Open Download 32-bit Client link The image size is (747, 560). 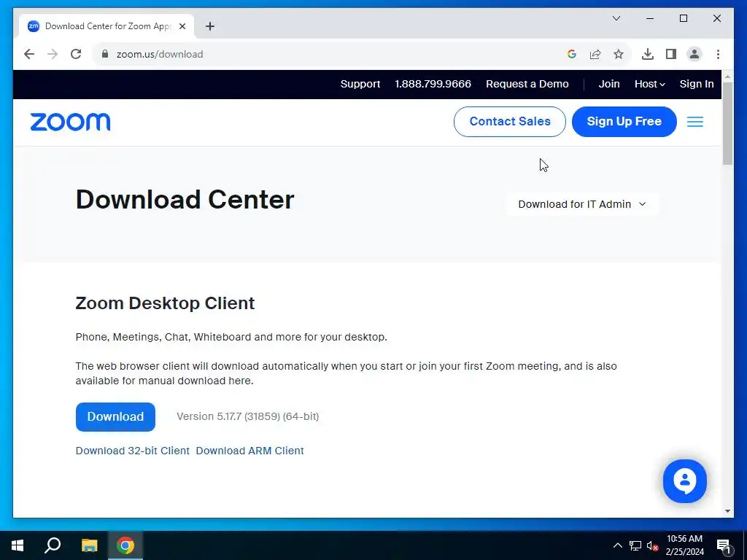133,451
